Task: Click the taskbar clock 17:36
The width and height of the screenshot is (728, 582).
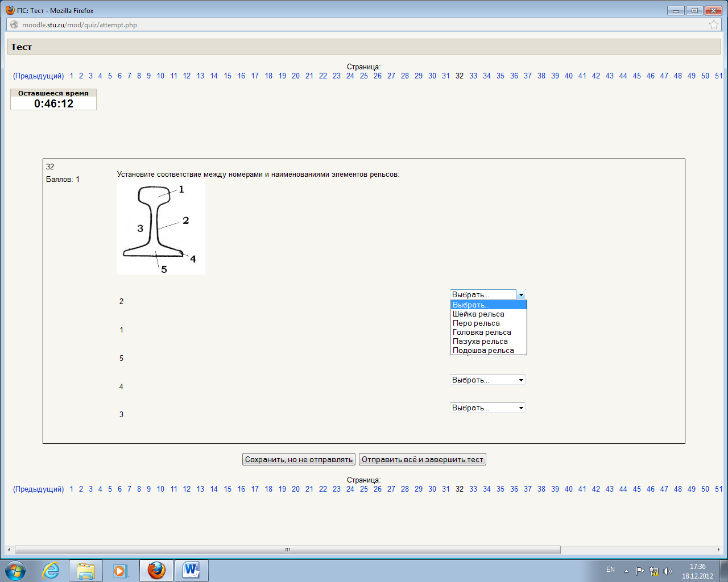Action: coord(697,567)
